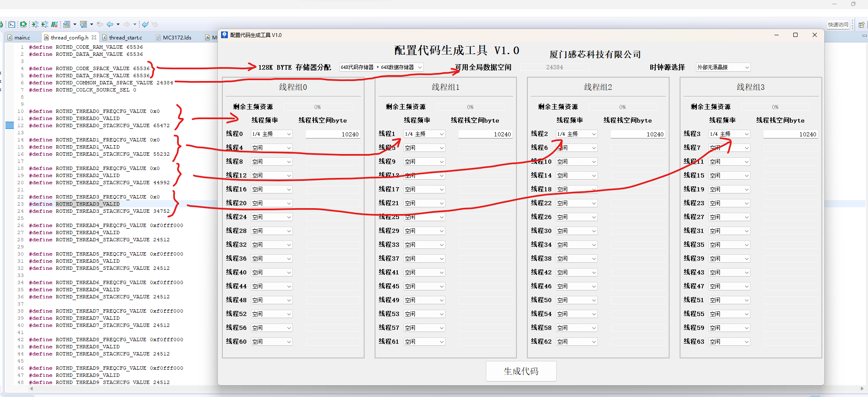Viewport: 868px width, 397px height.
Task: Go to next annotation icon
Action: tap(67, 24)
